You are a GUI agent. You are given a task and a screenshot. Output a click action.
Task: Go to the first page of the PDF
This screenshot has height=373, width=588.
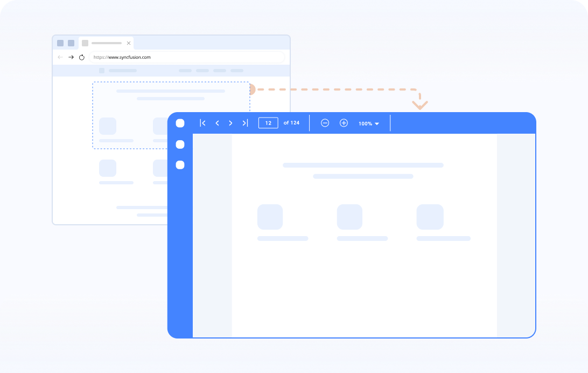tap(203, 123)
